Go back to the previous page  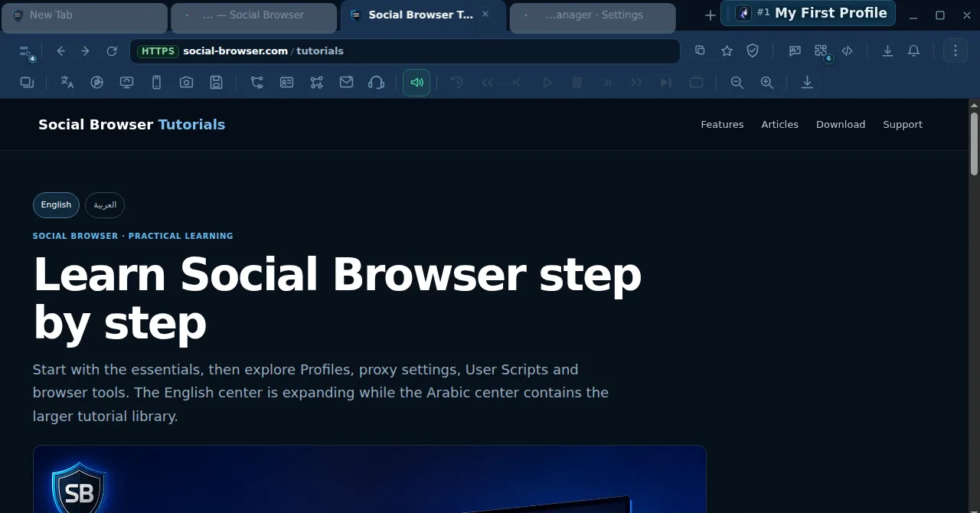[61, 51]
